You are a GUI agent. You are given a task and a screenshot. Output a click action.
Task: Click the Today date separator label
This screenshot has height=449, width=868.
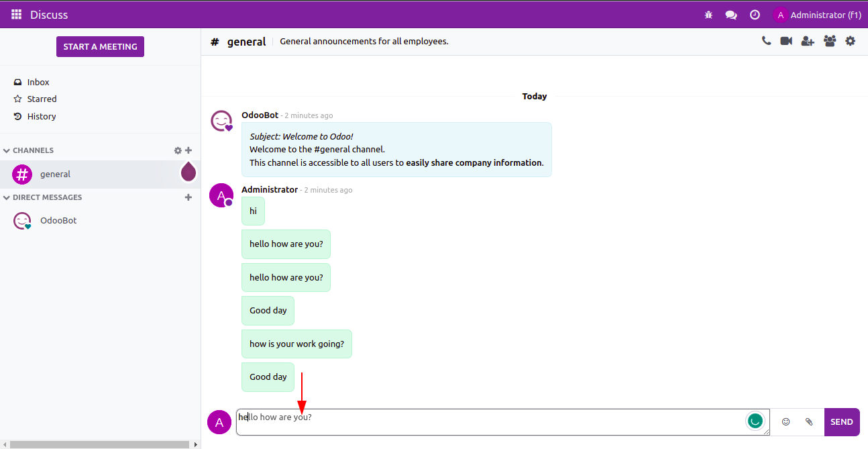(535, 96)
